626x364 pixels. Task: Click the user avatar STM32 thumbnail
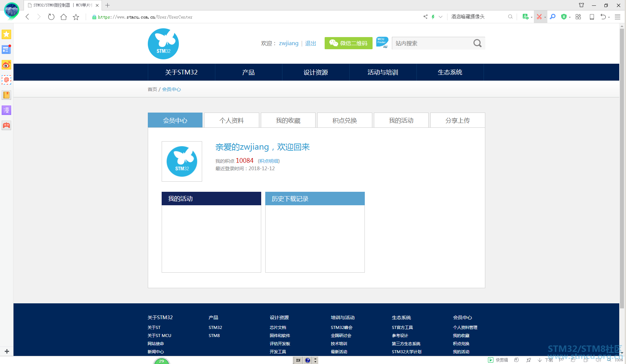[182, 161]
